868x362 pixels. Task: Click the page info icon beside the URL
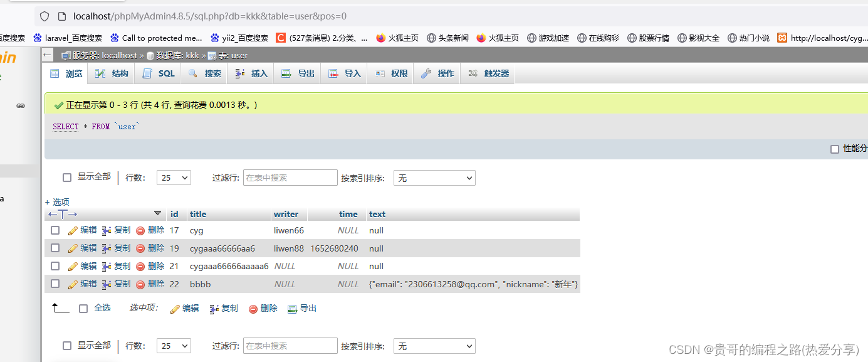click(61, 16)
